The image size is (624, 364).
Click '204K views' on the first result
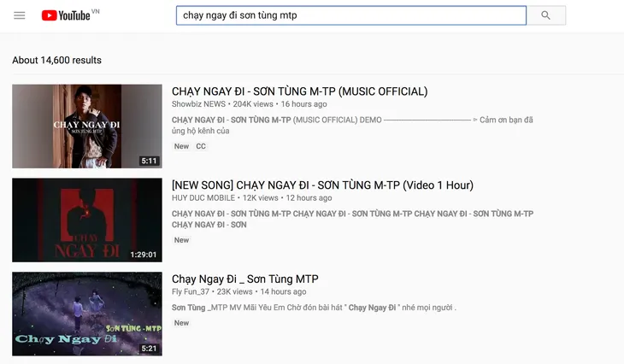click(x=253, y=104)
